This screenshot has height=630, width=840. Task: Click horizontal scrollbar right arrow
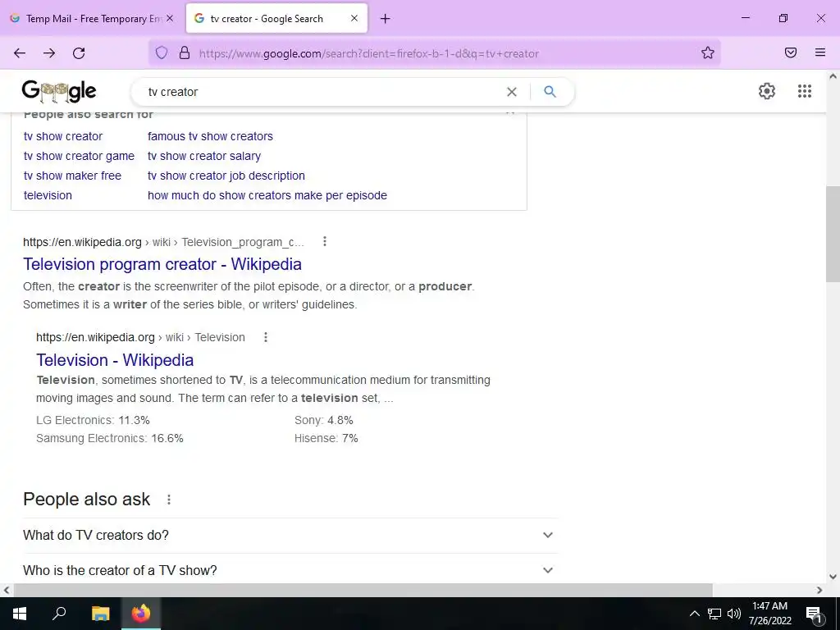[819, 590]
